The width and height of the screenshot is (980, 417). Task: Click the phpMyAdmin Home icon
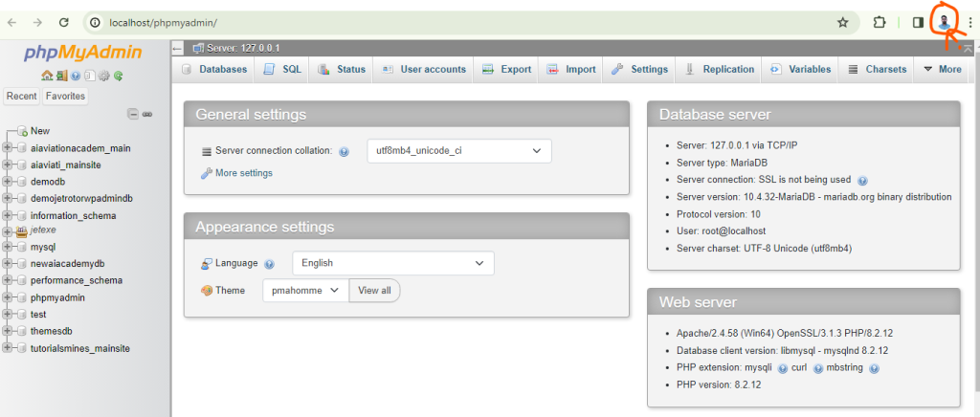pos(47,76)
